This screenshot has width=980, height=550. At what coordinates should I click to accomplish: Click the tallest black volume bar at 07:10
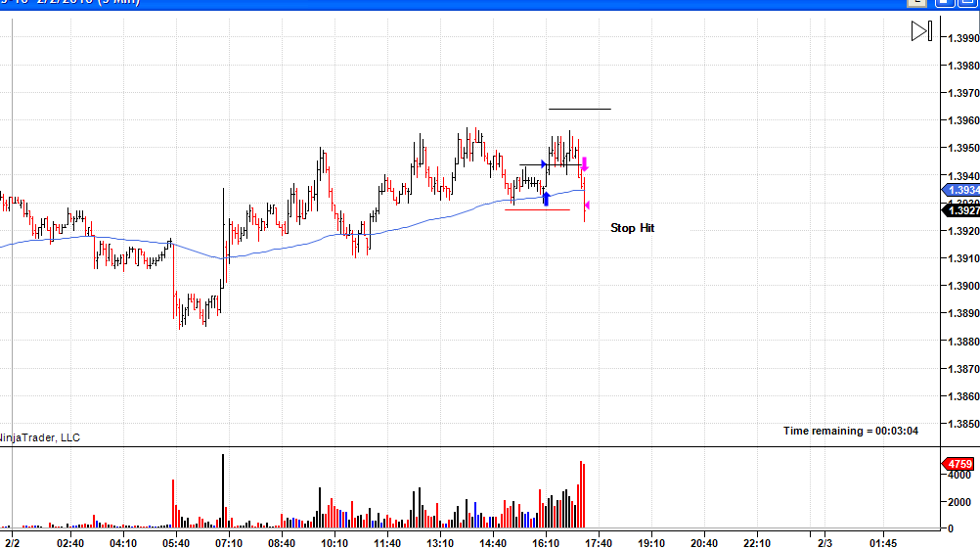tap(223, 491)
